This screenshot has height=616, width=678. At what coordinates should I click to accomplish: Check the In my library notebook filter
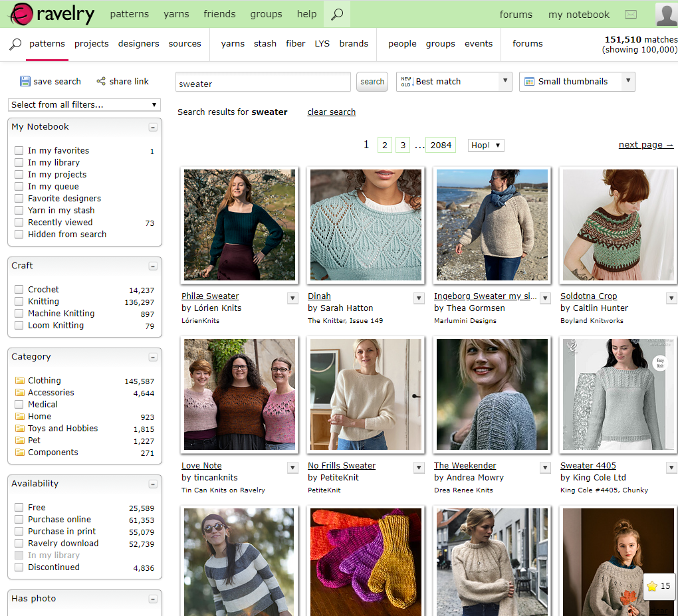point(19,163)
